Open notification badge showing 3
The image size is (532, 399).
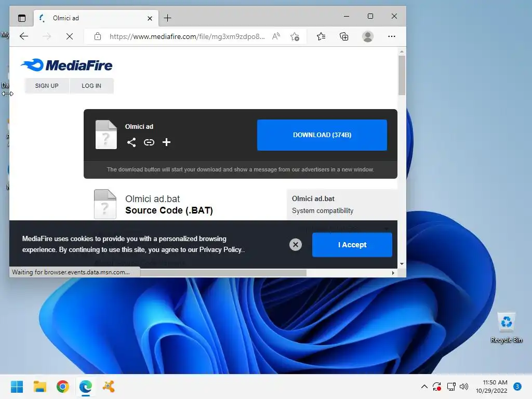[517, 387]
